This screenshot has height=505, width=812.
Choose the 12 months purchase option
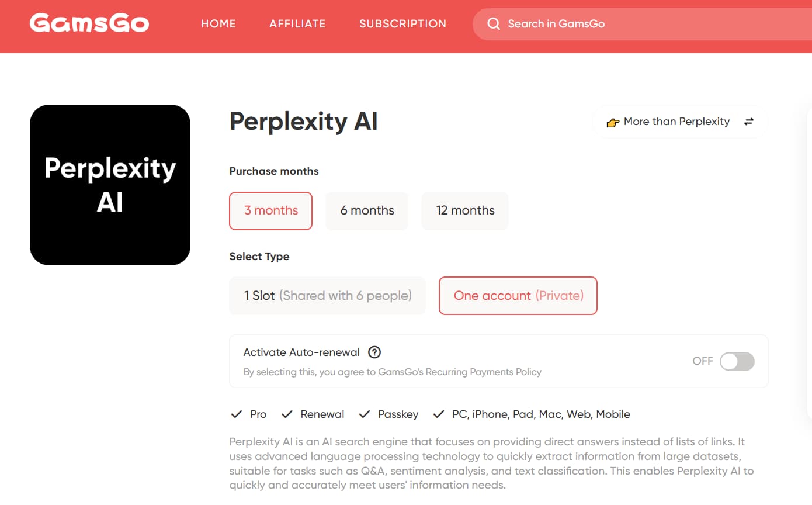pos(464,210)
